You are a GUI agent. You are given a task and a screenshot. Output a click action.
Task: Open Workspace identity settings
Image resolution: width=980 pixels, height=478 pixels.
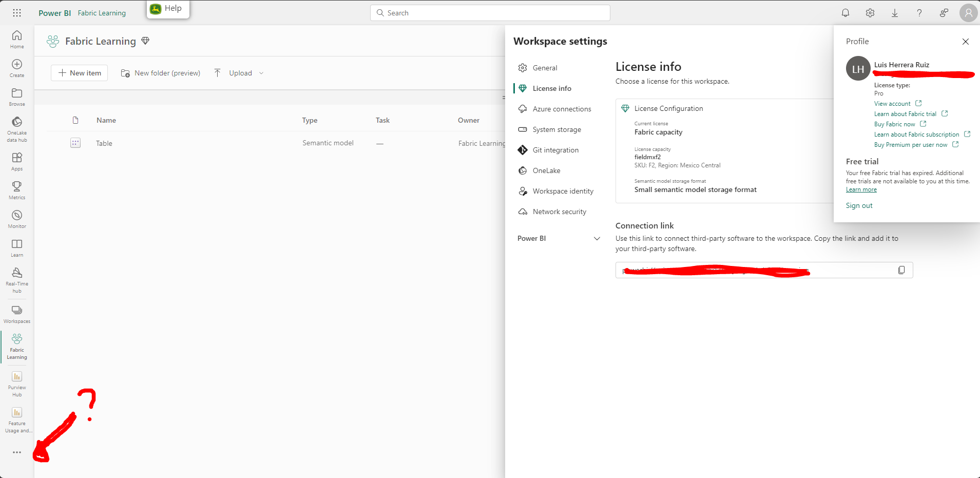[556, 191]
